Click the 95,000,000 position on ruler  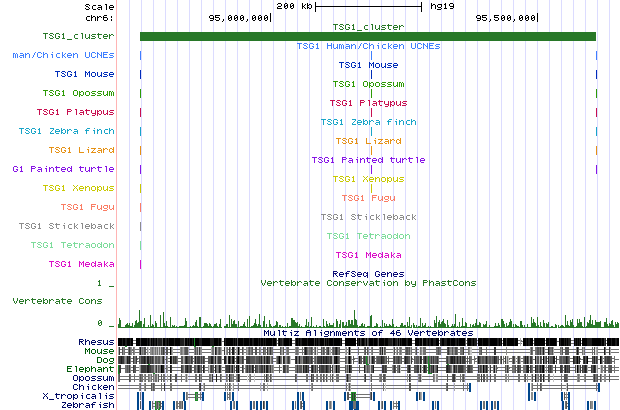click(238, 17)
